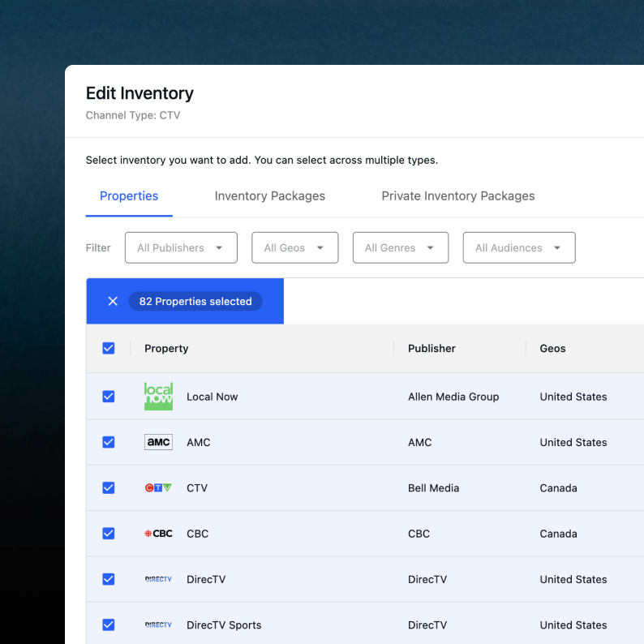
Task: Open the Private Inventory Packages tab
Action: 458,196
